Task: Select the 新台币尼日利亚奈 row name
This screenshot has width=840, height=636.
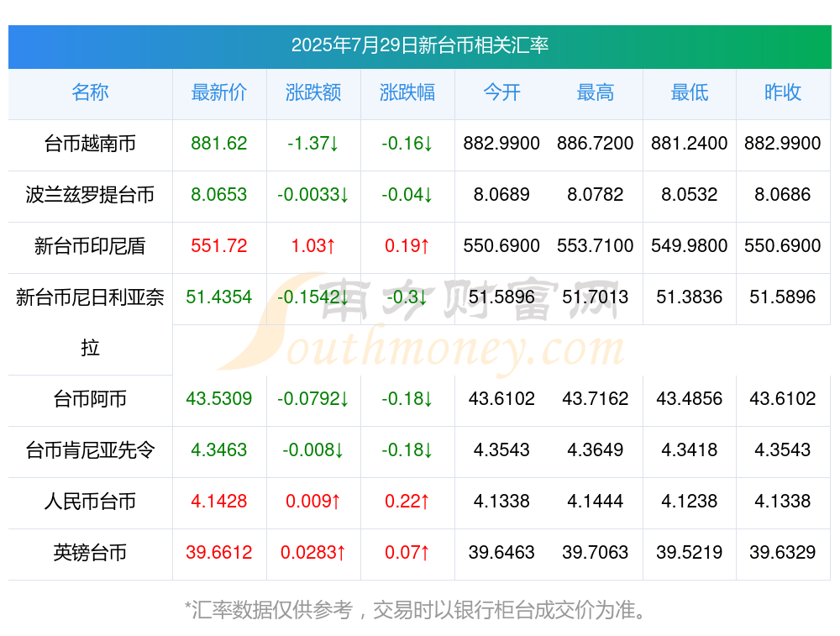Action: coord(90,297)
